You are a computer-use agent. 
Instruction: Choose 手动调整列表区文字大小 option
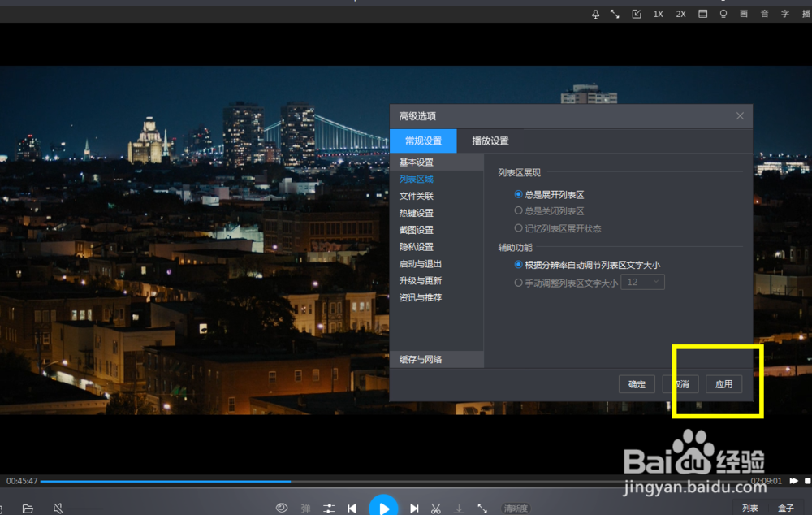tap(565, 283)
